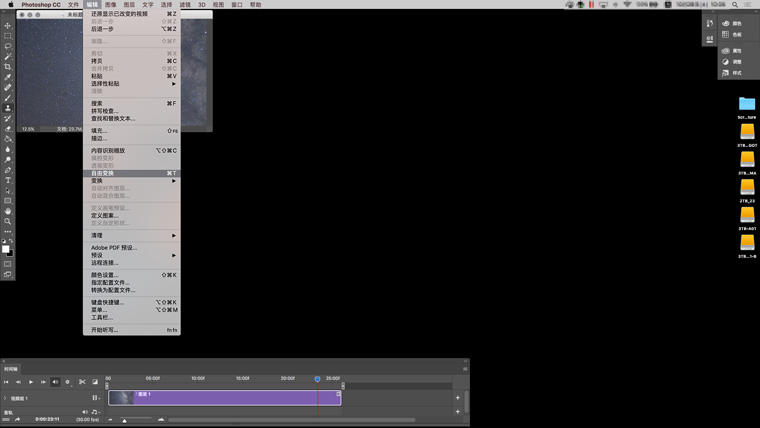Screen dimensions: 760x428
Task: Swap foreground and background colors
Action: click(x=11, y=241)
